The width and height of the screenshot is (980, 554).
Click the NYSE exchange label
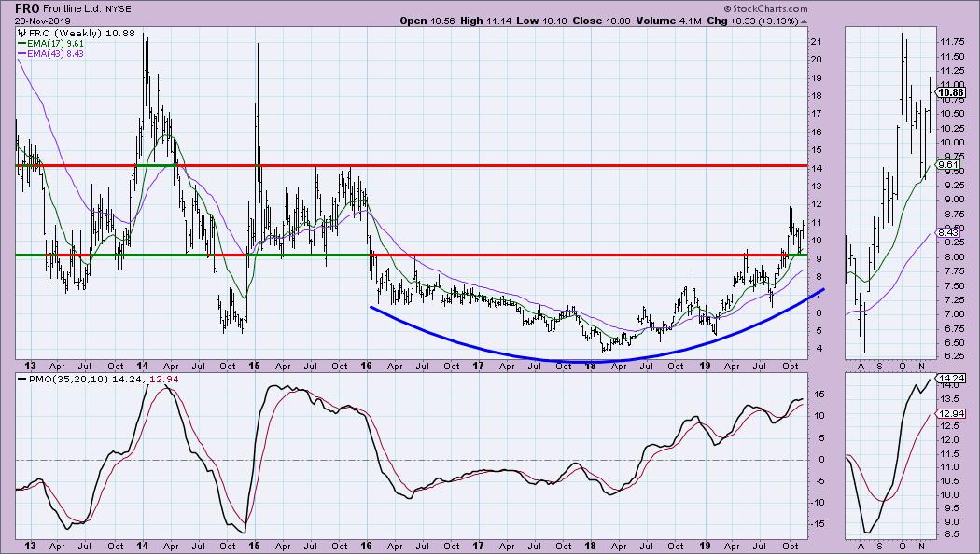[119, 9]
